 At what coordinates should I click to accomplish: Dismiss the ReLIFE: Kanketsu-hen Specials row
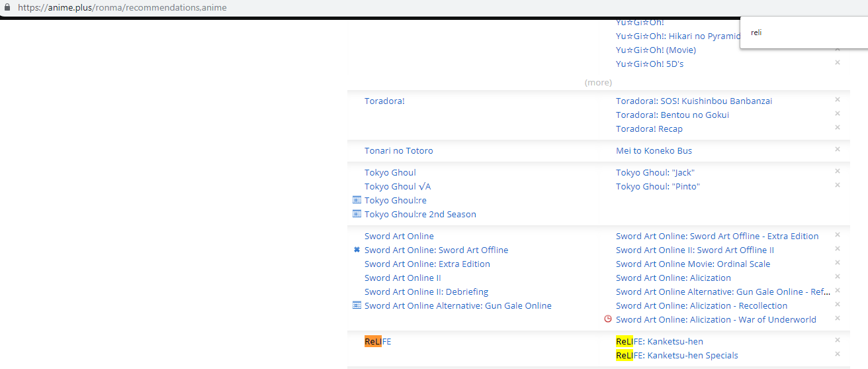pos(838,354)
